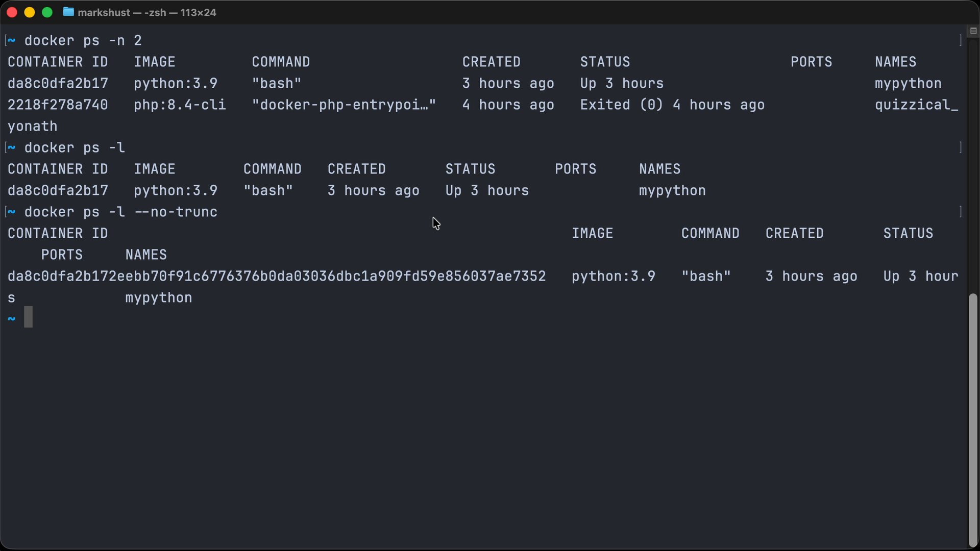Click the bookmark marker icon at top right
980x551 pixels.
click(x=973, y=31)
